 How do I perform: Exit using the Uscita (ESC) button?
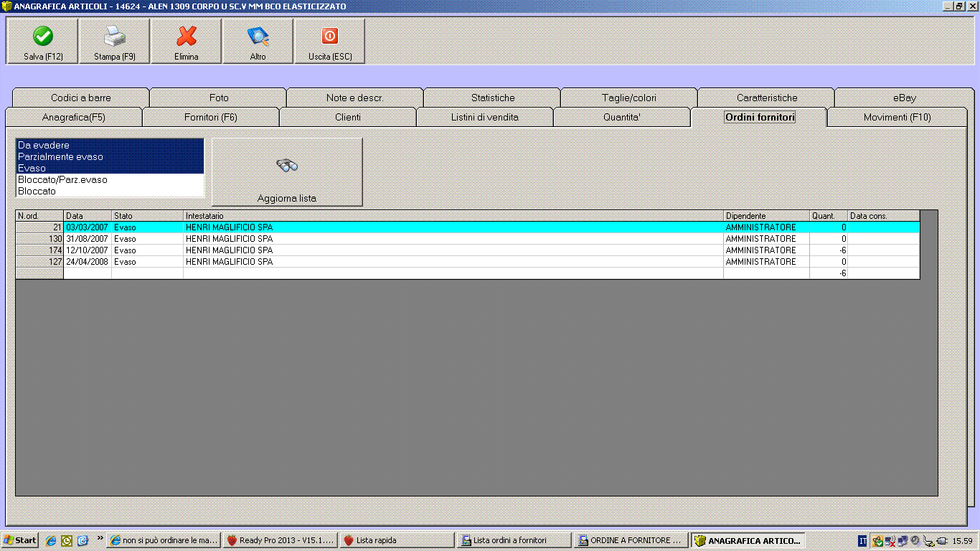tap(330, 42)
